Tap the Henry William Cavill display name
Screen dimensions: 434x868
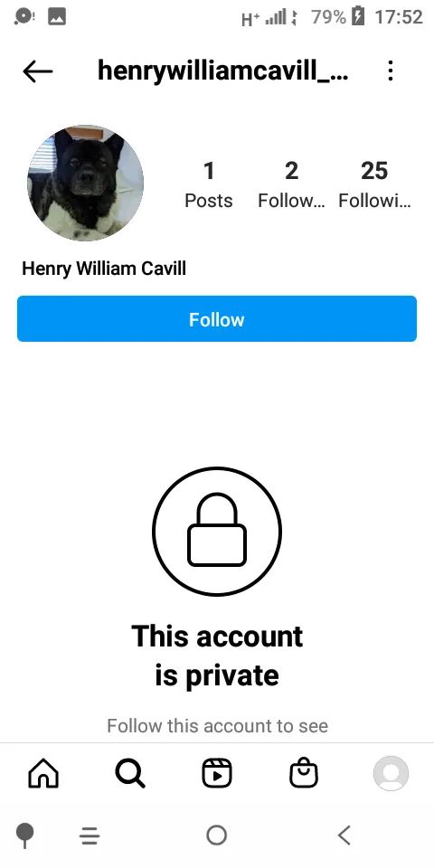[x=104, y=269]
